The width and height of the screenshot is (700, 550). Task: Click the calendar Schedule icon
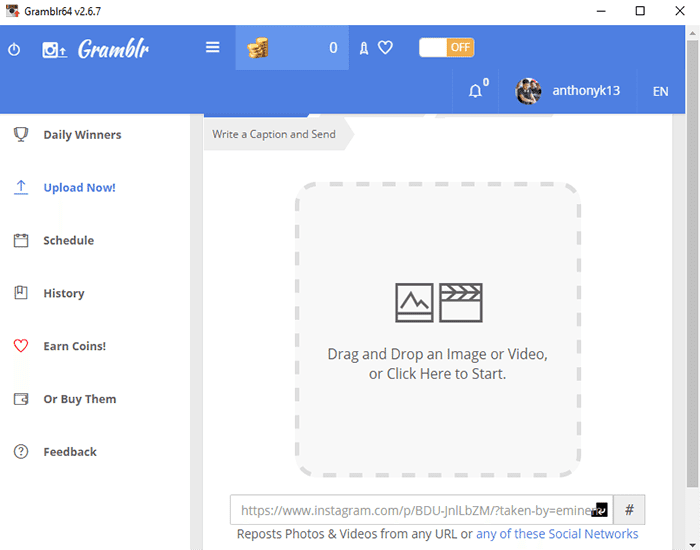[x=21, y=240]
